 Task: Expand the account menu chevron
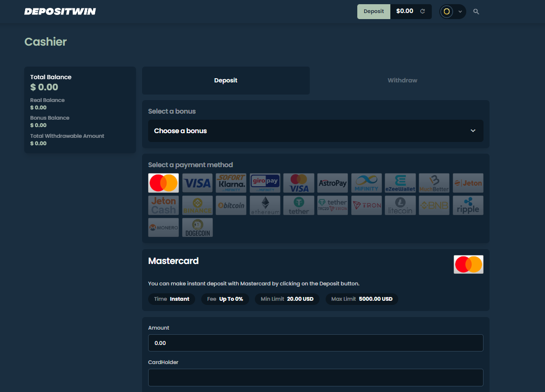click(x=460, y=12)
